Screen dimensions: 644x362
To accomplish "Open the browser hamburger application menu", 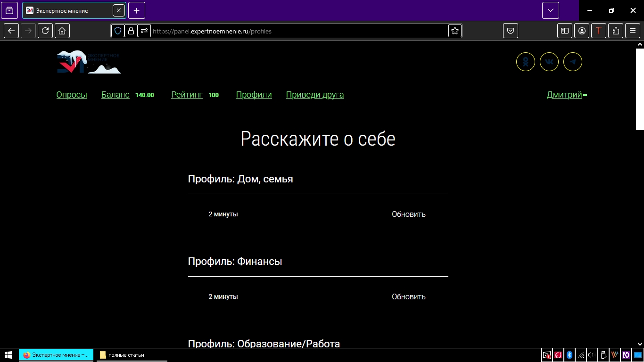I will pos(633,31).
